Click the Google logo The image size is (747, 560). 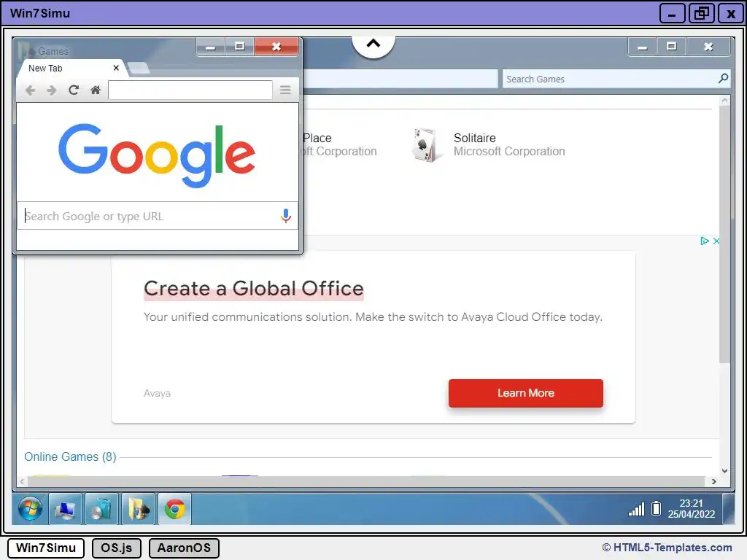pyautogui.click(x=157, y=155)
